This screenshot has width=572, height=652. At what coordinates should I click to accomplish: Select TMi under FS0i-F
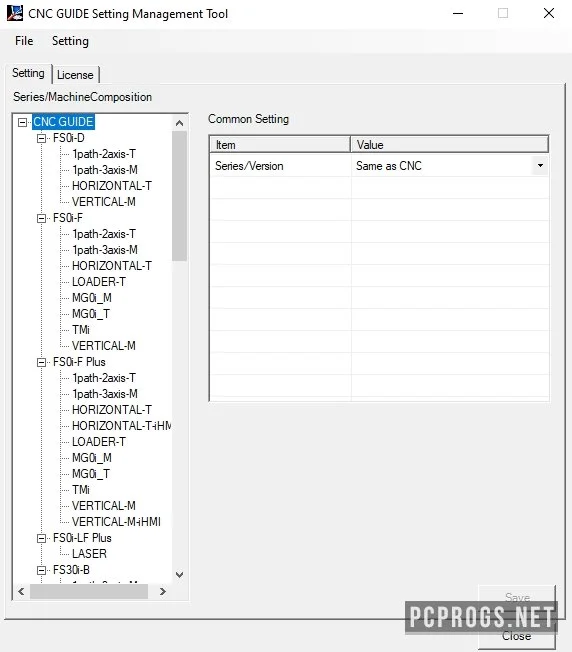coord(81,330)
